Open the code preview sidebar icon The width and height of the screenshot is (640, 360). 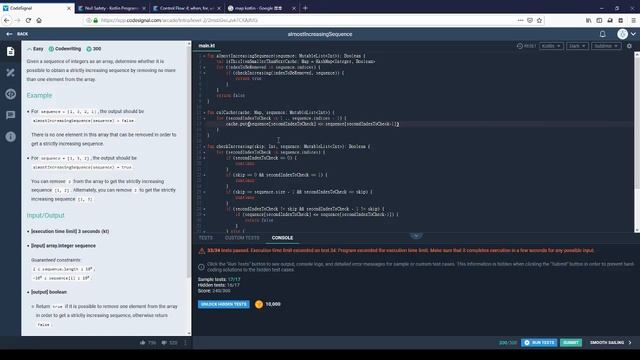click(11, 94)
